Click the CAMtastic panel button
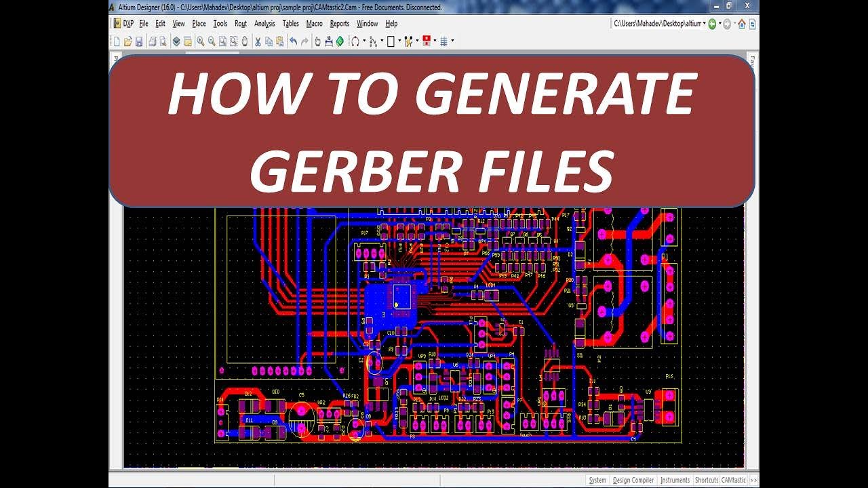This screenshot has height=488, width=868. [733, 481]
